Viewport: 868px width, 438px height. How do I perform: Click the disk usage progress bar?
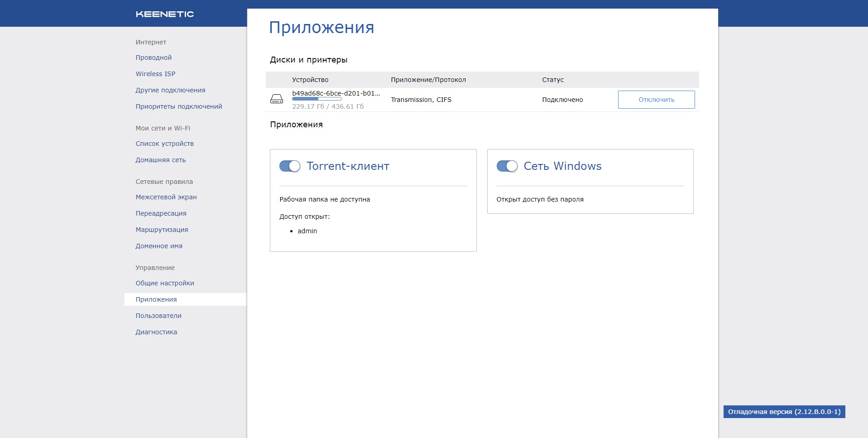pyautogui.click(x=317, y=99)
